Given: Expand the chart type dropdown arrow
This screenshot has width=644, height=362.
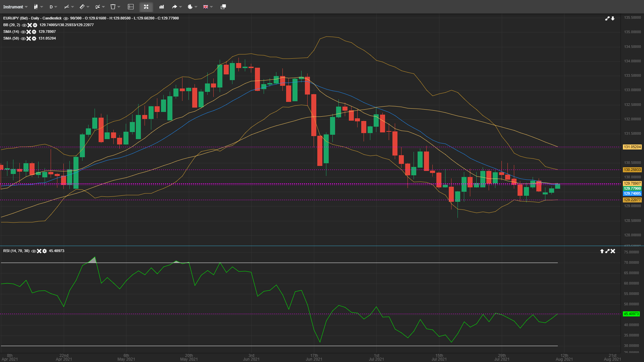Looking at the screenshot, I should 42,7.
